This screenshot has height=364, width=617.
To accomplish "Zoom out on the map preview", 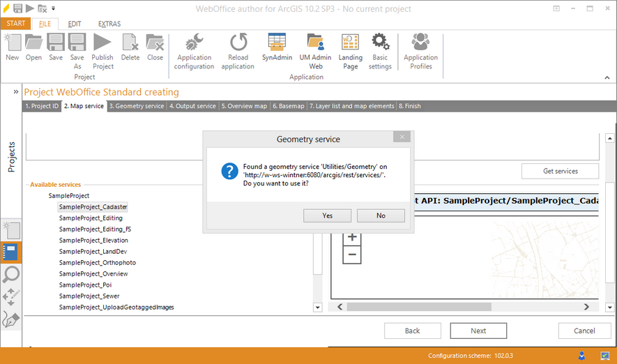I will coord(352,255).
